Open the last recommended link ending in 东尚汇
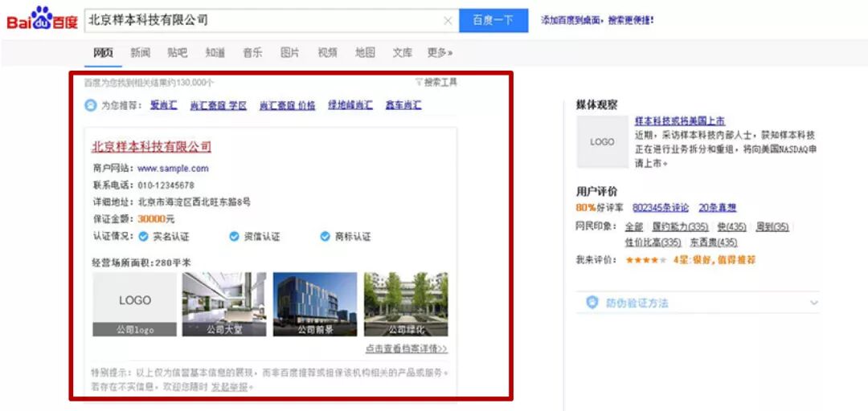 click(x=403, y=105)
